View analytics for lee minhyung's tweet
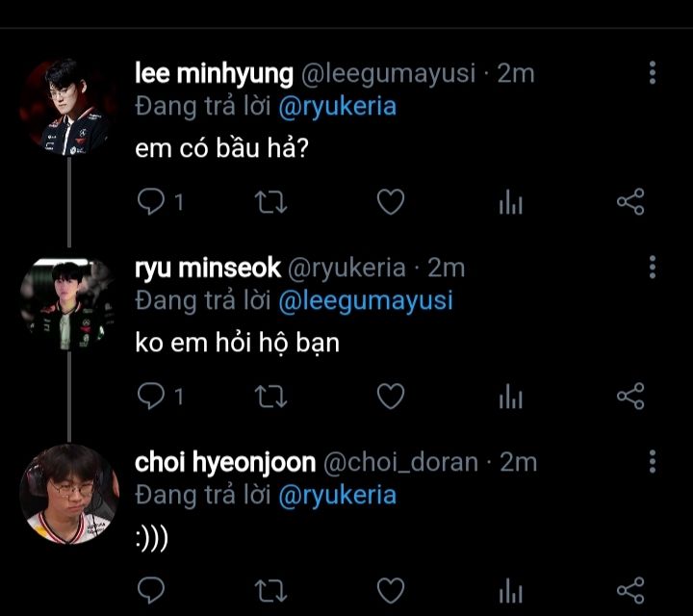Viewport: 693px width, 616px height. [x=510, y=202]
